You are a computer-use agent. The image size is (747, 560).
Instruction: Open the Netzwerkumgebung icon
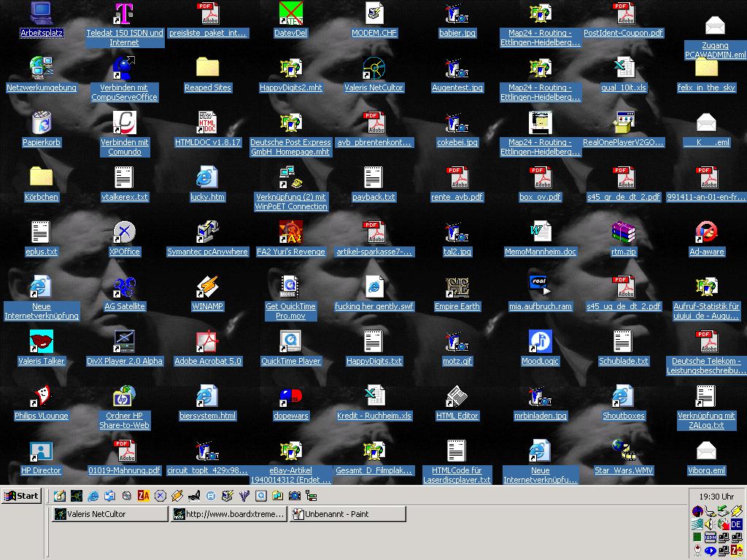click(x=42, y=69)
